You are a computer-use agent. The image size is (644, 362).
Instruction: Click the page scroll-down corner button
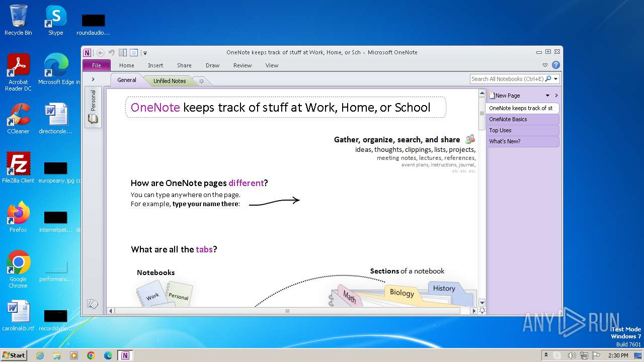(x=482, y=311)
